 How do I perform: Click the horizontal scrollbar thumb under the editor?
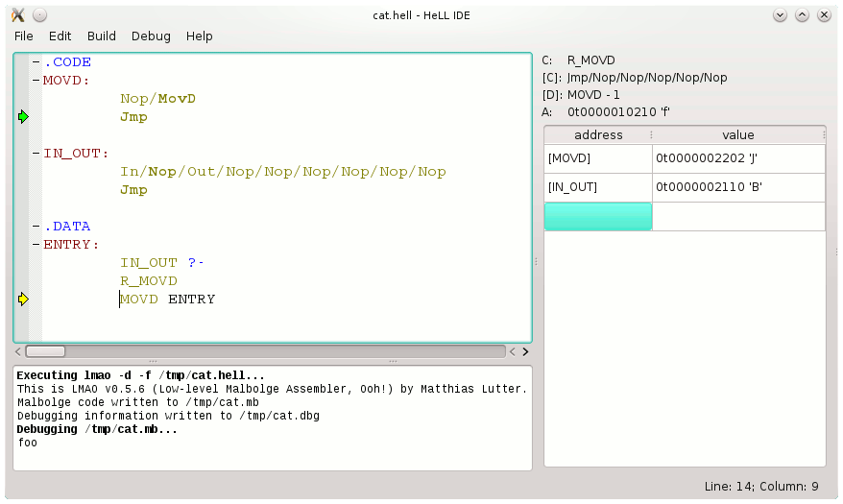point(46,351)
